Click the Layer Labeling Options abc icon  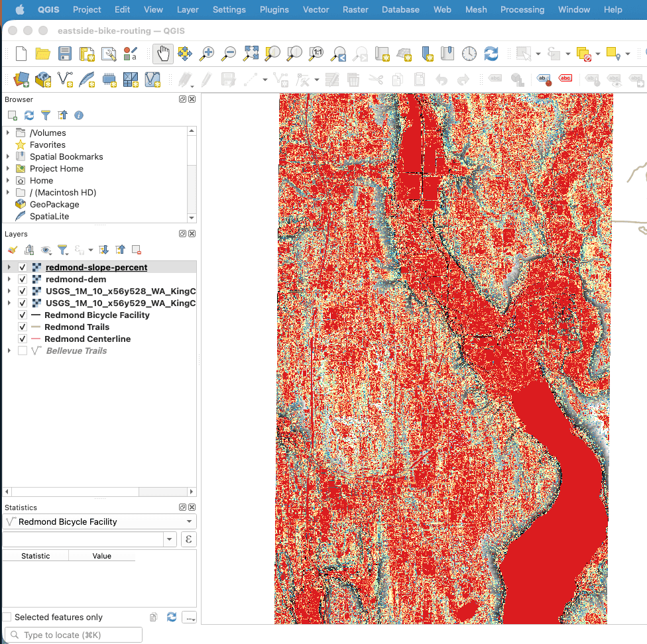[x=544, y=80]
